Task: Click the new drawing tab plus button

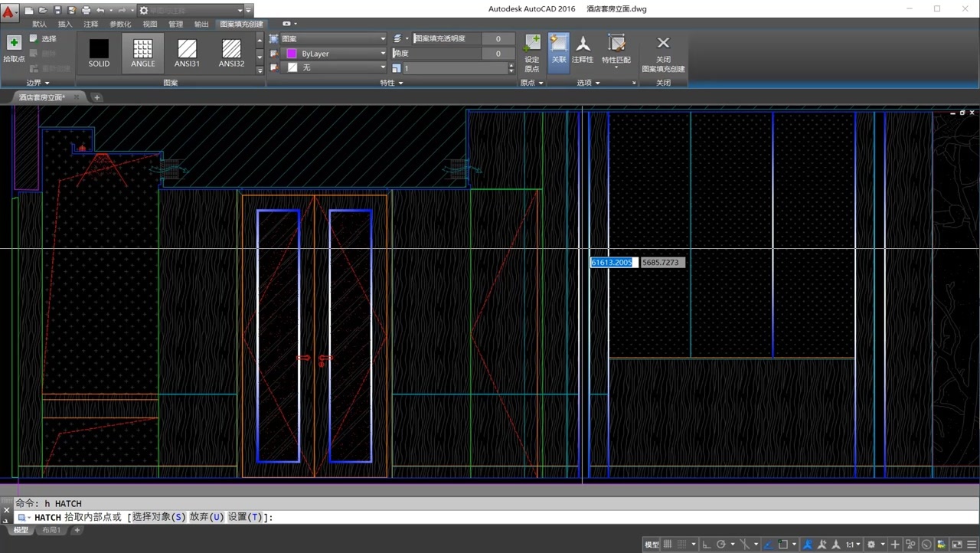Action: point(96,97)
